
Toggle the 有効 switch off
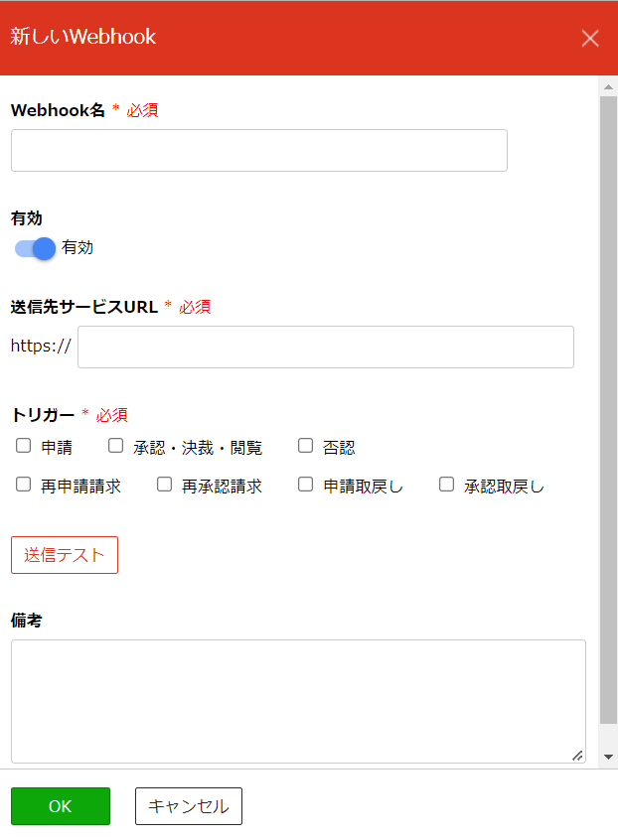pyautogui.click(x=36, y=248)
